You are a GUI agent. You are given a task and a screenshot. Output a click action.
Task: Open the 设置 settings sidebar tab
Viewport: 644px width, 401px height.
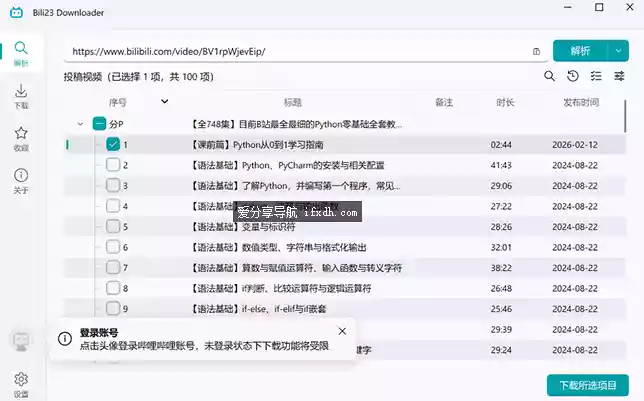pyautogui.click(x=21, y=385)
